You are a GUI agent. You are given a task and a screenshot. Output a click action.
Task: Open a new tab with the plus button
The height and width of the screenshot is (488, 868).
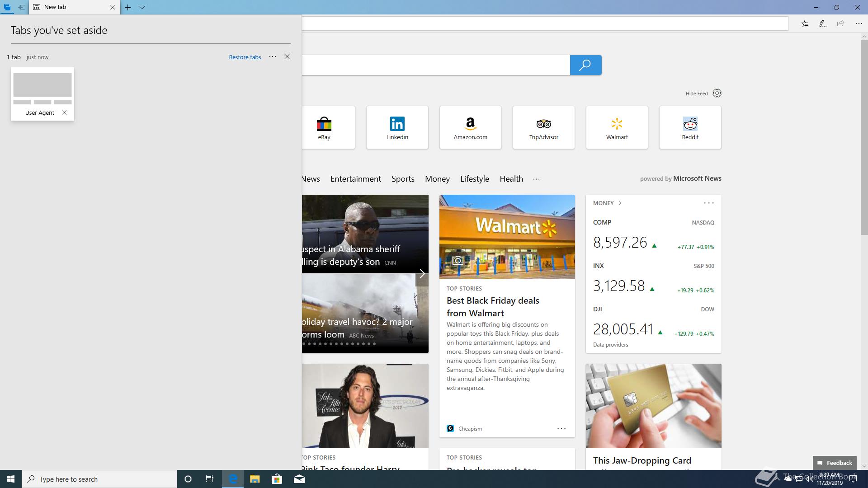(x=128, y=7)
